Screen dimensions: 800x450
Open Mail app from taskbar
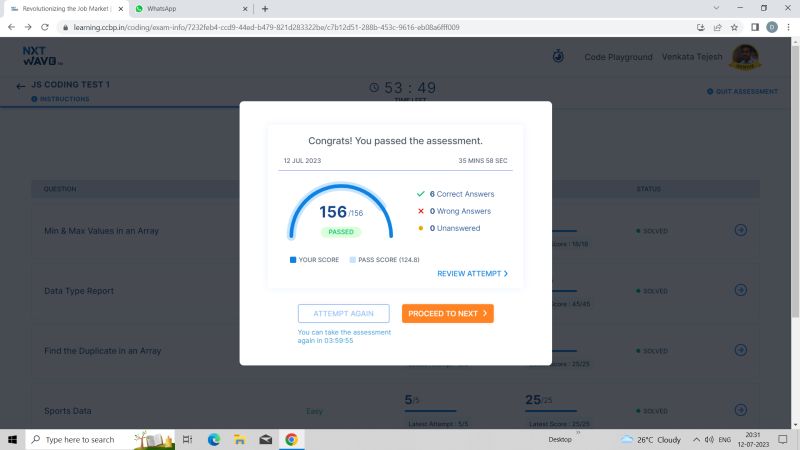[x=266, y=439]
